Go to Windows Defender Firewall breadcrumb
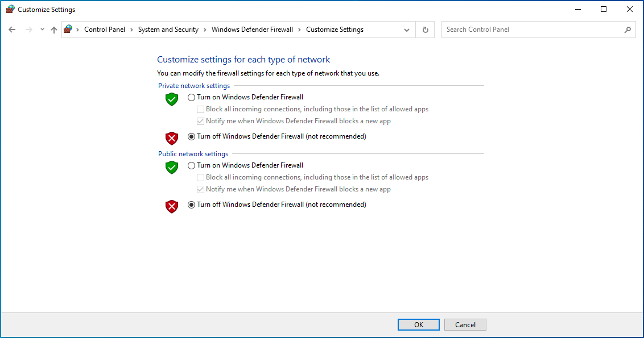This screenshot has height=338, width=644. [252, 30]
